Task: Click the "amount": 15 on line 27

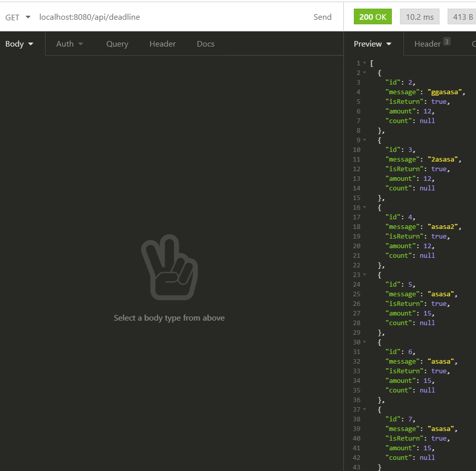Action: 410,313
